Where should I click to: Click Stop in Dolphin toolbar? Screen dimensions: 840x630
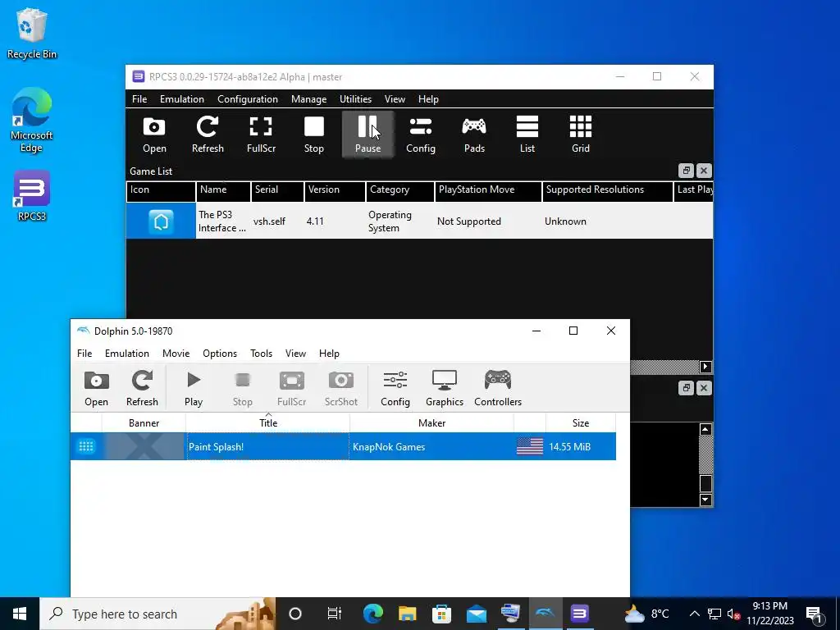point(242,388)
